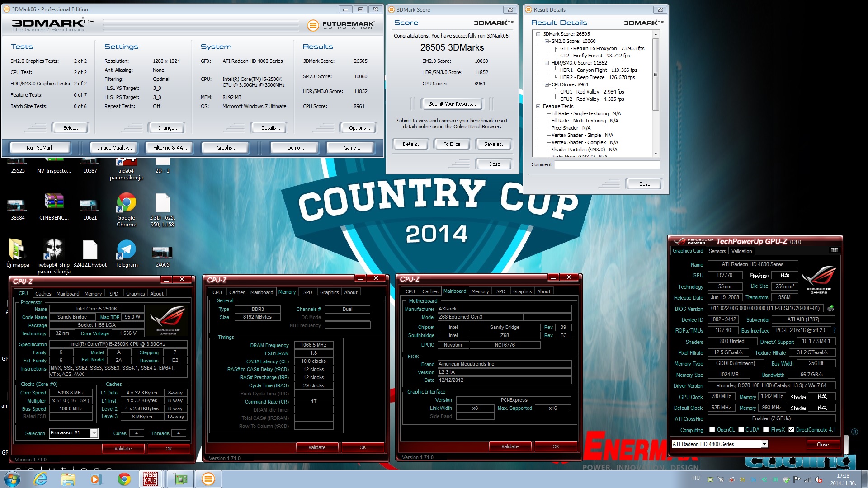Select the 'CPU1 - Red Valley' result row
This screenshot has height=488, width=868.
[x=592, y=92]
